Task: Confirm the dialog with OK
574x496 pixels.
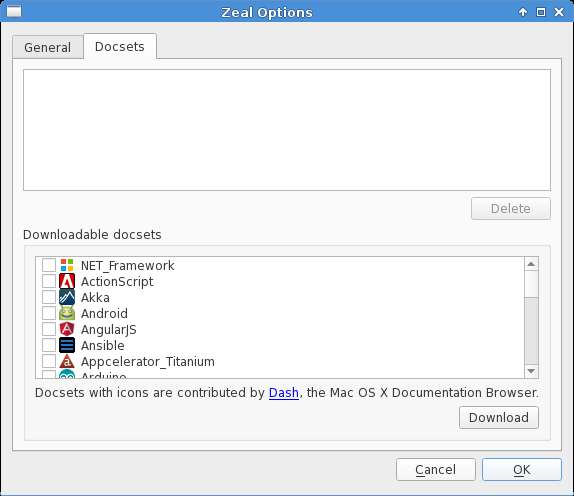Action: 522,470
